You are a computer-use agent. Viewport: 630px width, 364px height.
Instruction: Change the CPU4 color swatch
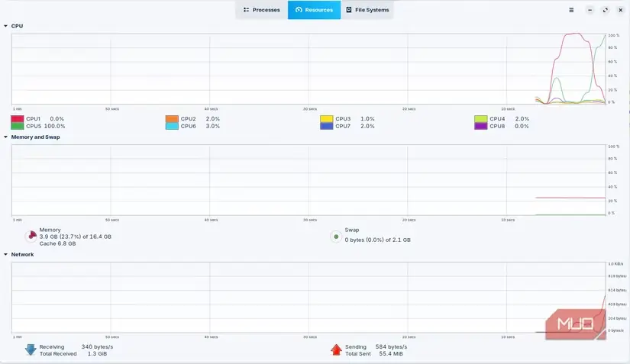point(481,119)
